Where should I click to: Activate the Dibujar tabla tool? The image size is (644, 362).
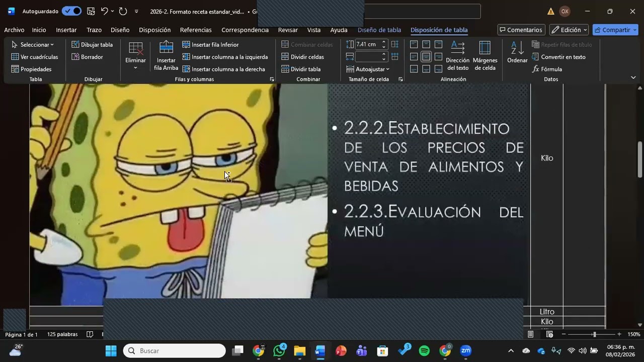tap(92, 45)
